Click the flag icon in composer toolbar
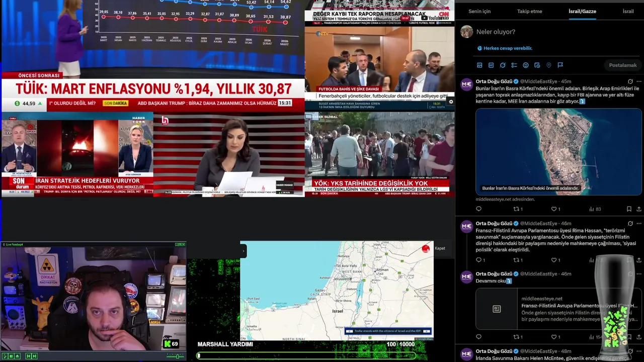Viewport: 644px width, 362px height. (x=560, y=65)
